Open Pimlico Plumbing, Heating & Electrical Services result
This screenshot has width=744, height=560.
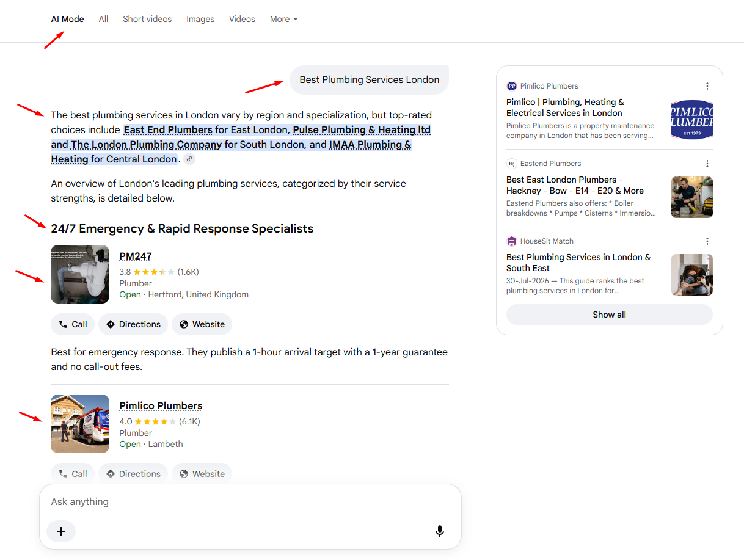coord(565,107)
